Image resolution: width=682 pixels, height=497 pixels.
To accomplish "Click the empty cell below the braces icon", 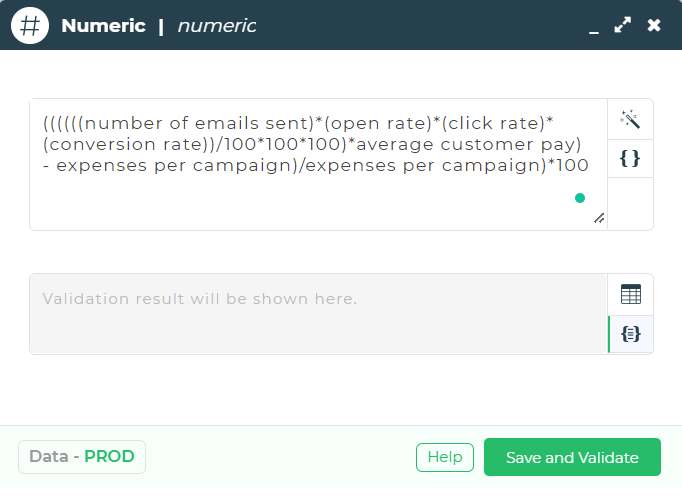I will [x=630, y=203].
